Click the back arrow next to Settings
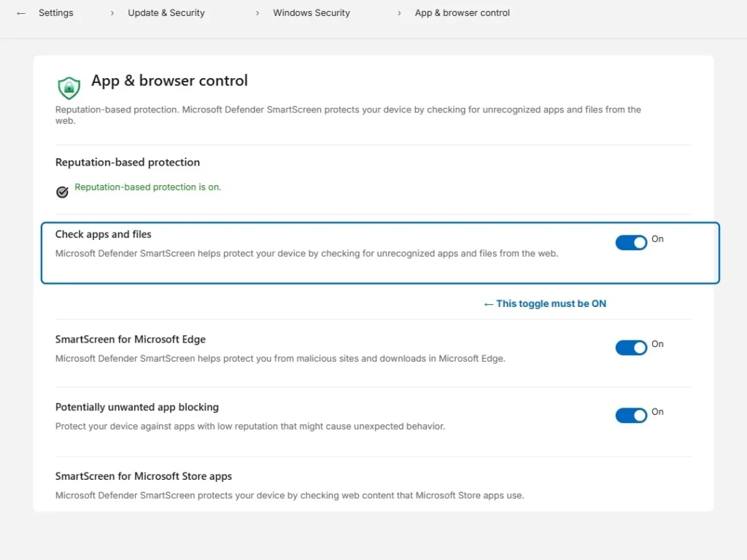747x560 pixels. [21, 13]
